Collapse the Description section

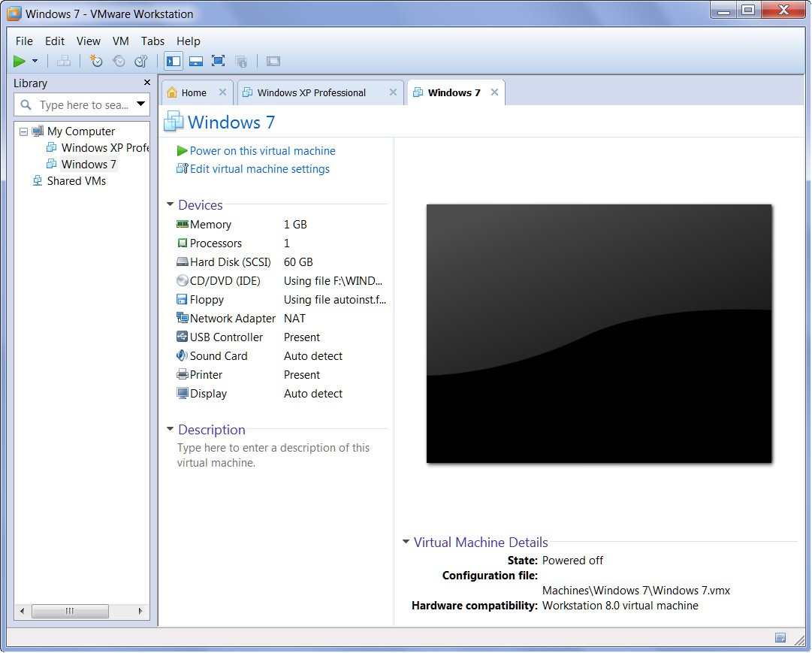(170, 429)
